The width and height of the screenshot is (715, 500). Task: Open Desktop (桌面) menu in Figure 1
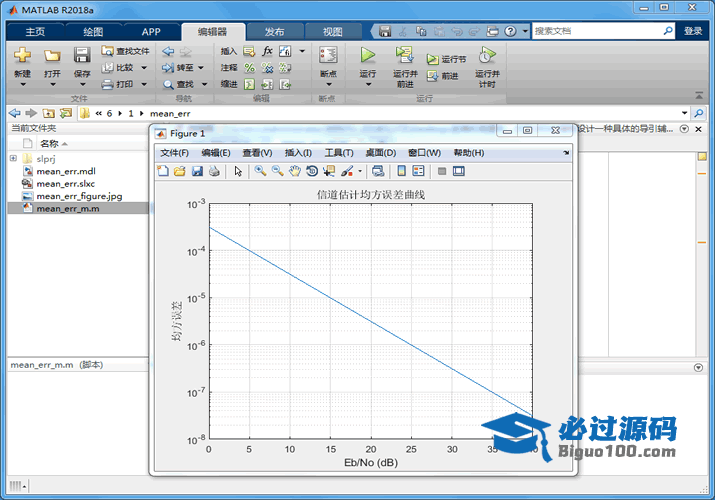[381, 153]
